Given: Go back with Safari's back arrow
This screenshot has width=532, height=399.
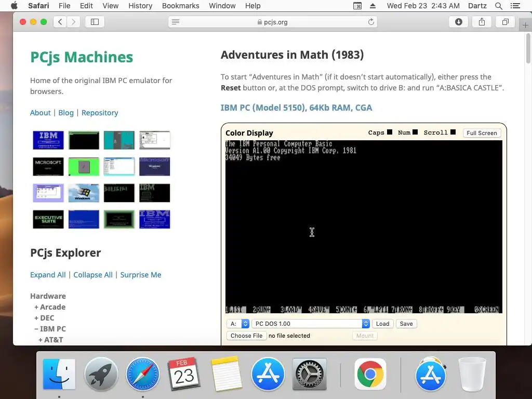Looking at the screenshot, I should 60,22.
